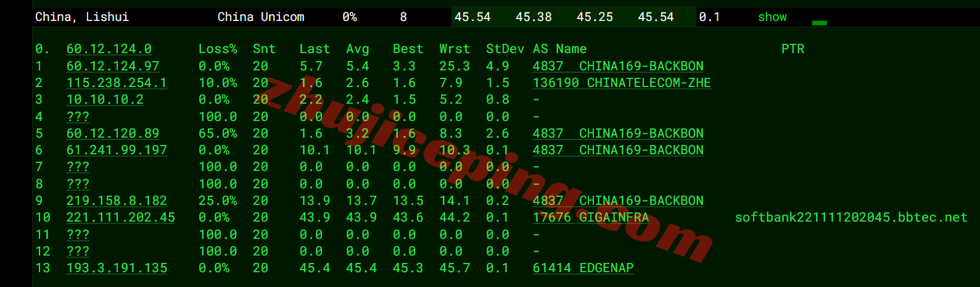Open IP link 60.12.124.0
The image size is (980, 287).
109,49
